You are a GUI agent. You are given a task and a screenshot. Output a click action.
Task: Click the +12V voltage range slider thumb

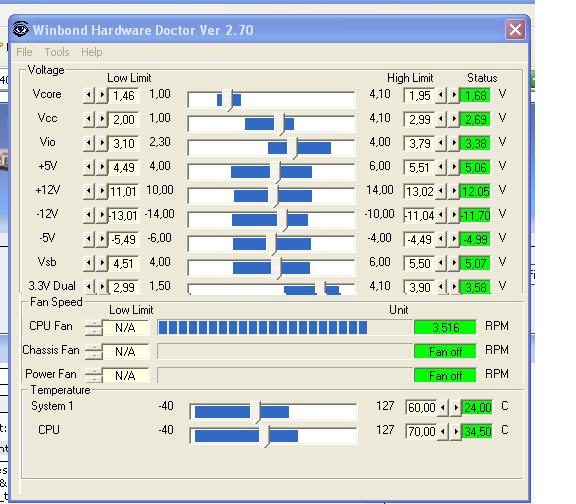273,196
